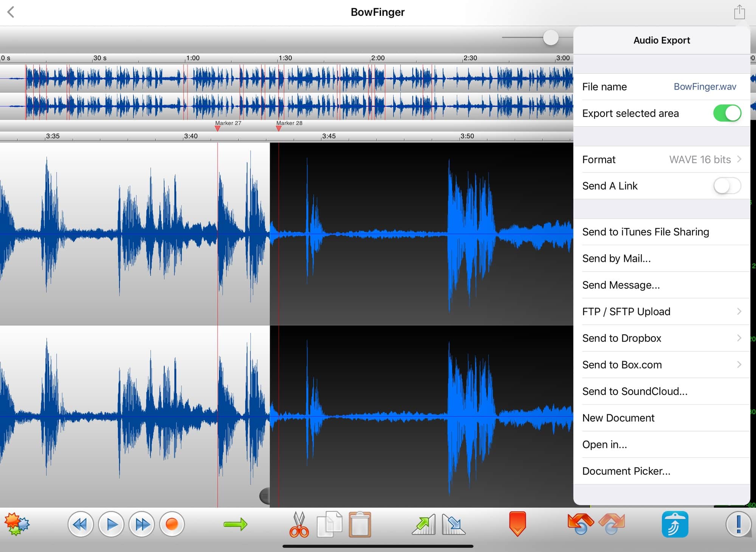The height and width of the screenshot is (552, 756).
Task: Click the copy pages icon
Action: click(329, 524)
